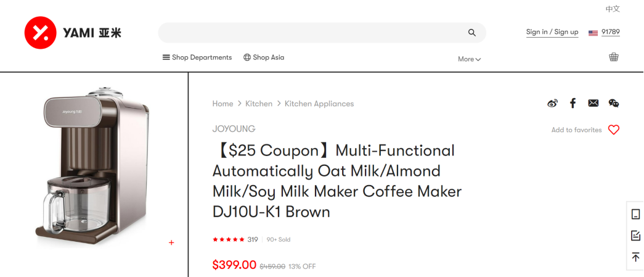Share product on Facebook
Image resolution: width=644 pixels, height=277 pixels.
click(573, 103)
